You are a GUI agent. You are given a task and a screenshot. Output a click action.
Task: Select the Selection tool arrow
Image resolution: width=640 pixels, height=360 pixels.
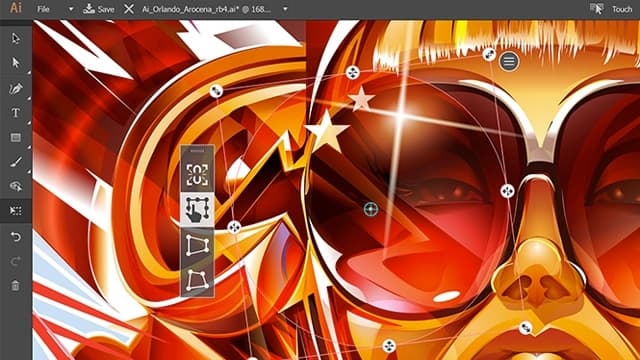(16, 38)
